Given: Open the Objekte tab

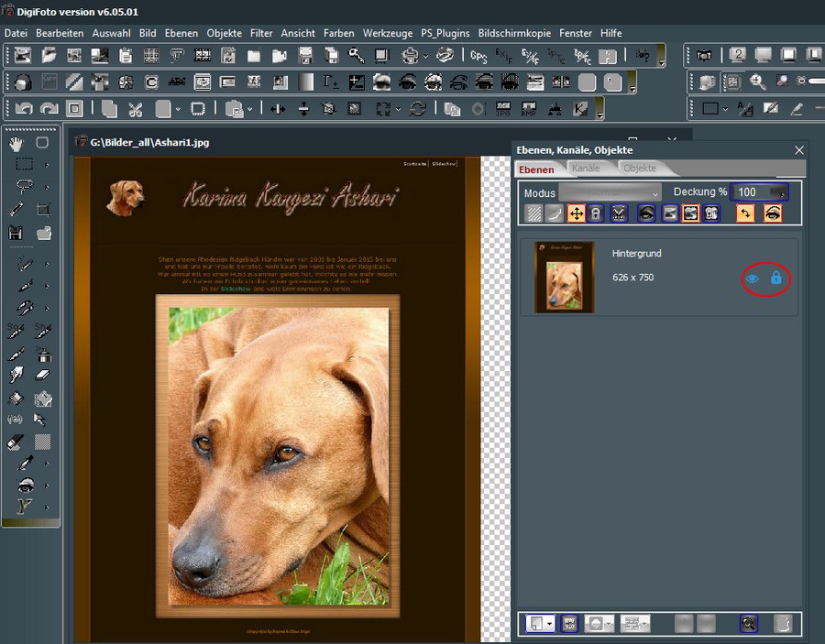Looking at the screenshot, I should click(x=639, y=169).
